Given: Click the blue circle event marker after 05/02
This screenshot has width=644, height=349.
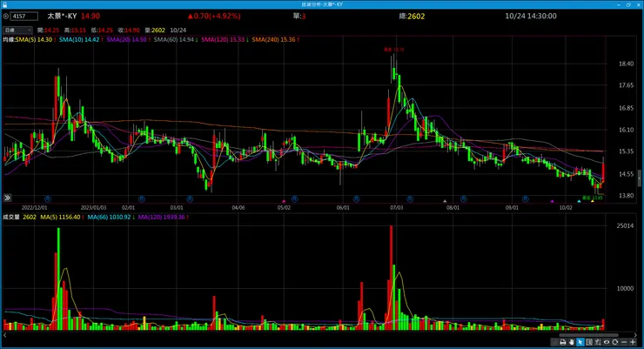Looking at the screenshot, I should (x=294, y=198).
